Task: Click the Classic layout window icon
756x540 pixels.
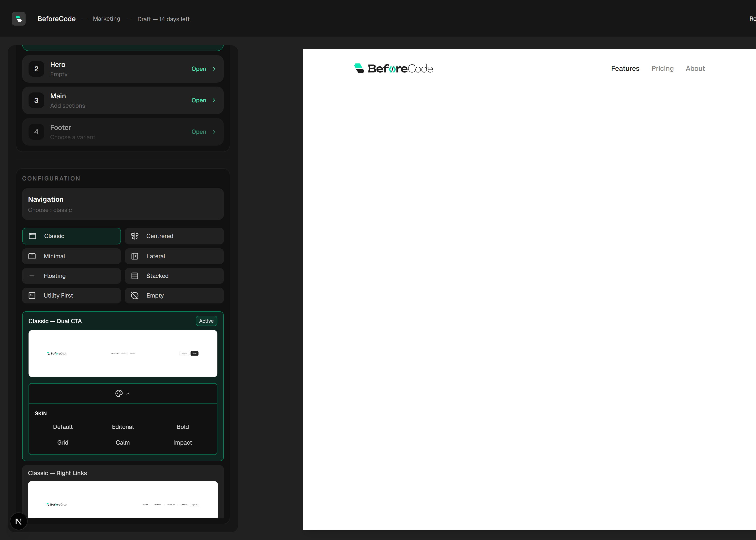Action: click(x=32, y=236)
